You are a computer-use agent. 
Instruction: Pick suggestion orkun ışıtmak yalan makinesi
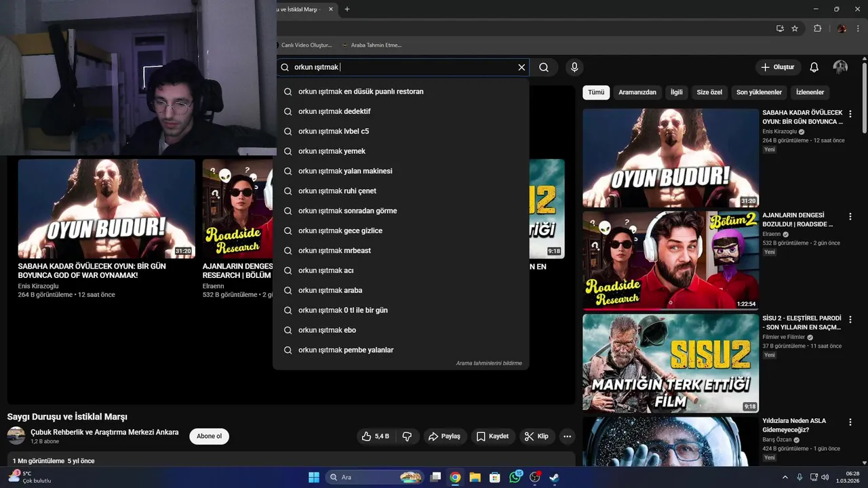401,171
